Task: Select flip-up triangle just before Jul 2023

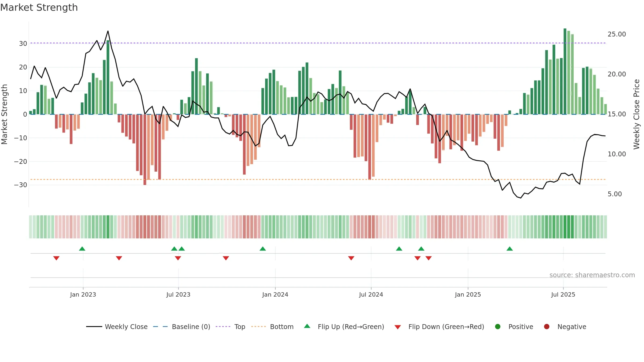Action: (174, 249)
